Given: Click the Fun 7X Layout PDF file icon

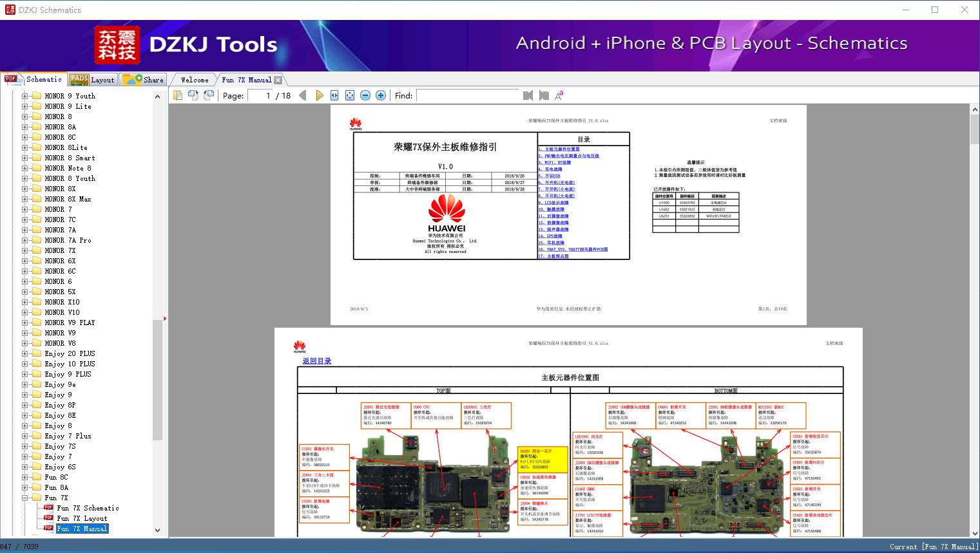Looking at the screenshot, I should [x=48, y=518].
